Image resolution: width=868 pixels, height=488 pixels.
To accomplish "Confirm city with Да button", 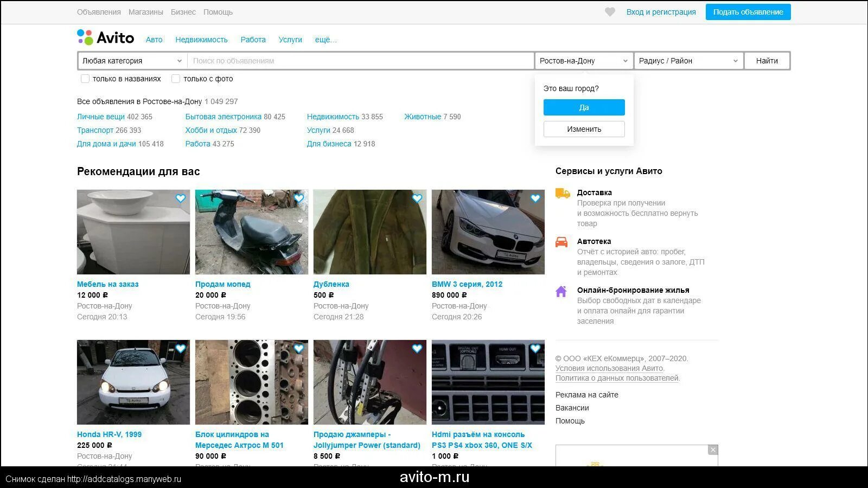I will tap(584, 107).
